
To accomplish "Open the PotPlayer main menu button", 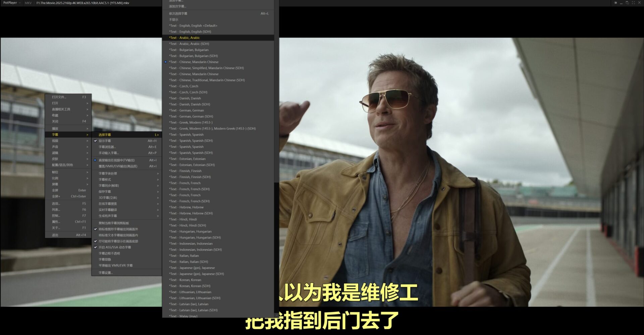I will (12, 3).
